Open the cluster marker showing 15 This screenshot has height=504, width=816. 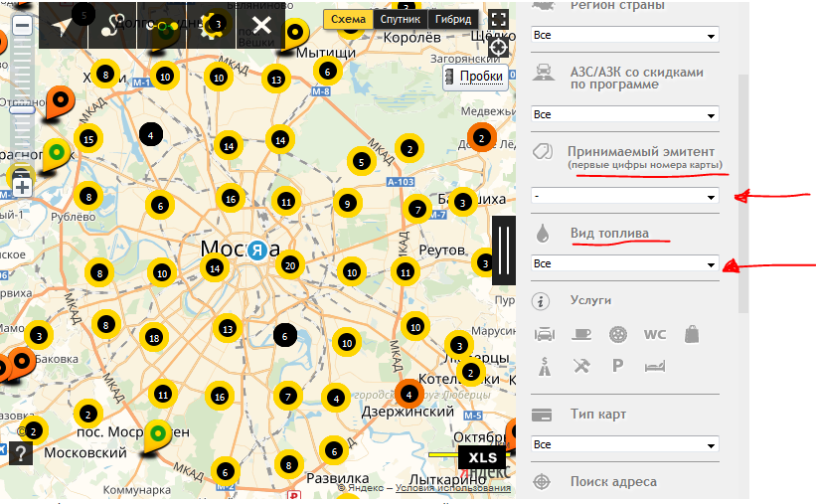[88, 139]
